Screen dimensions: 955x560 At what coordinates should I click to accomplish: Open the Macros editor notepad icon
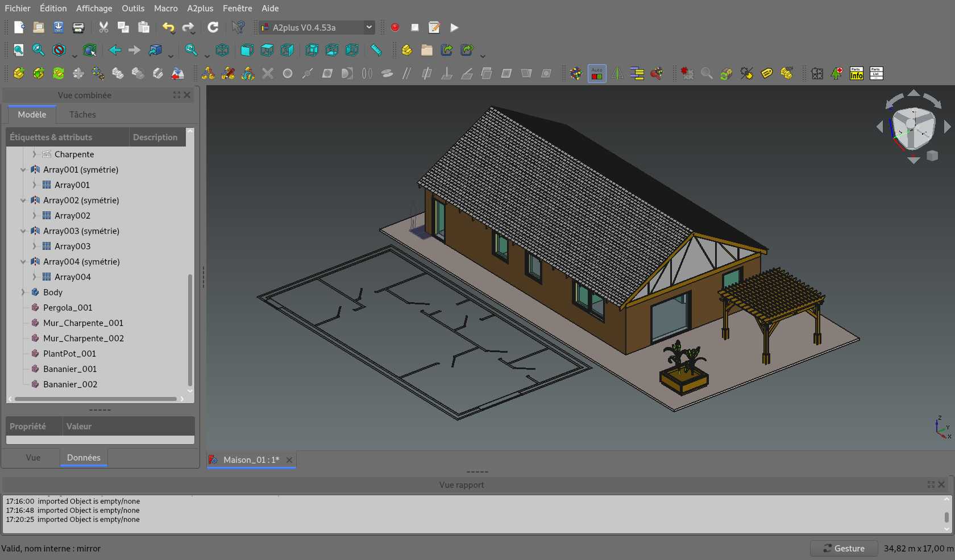tap(434, 27)
